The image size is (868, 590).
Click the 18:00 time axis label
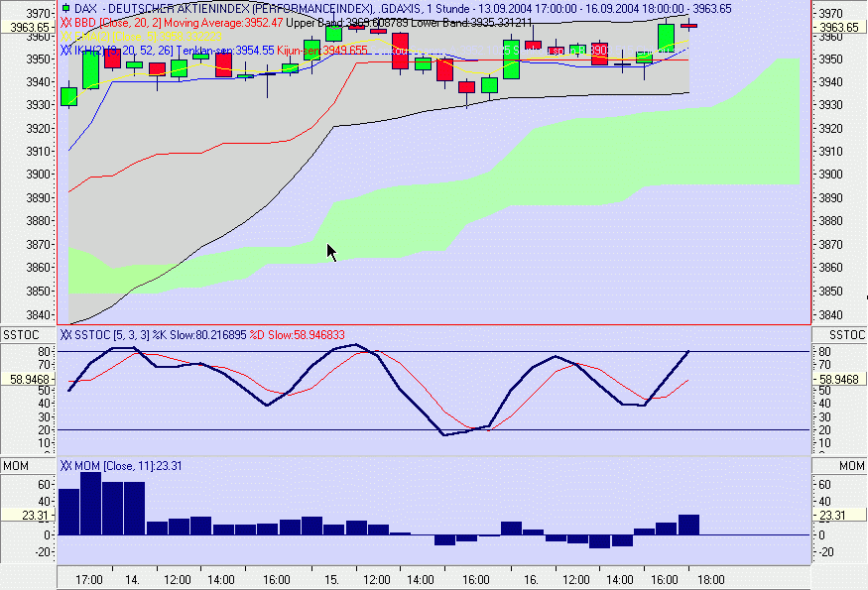711,579
